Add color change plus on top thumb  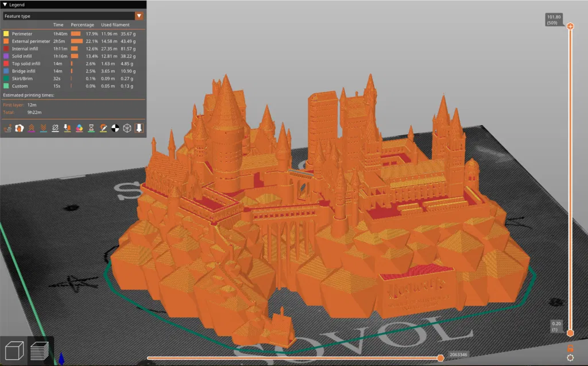click(x=570, y=26)
